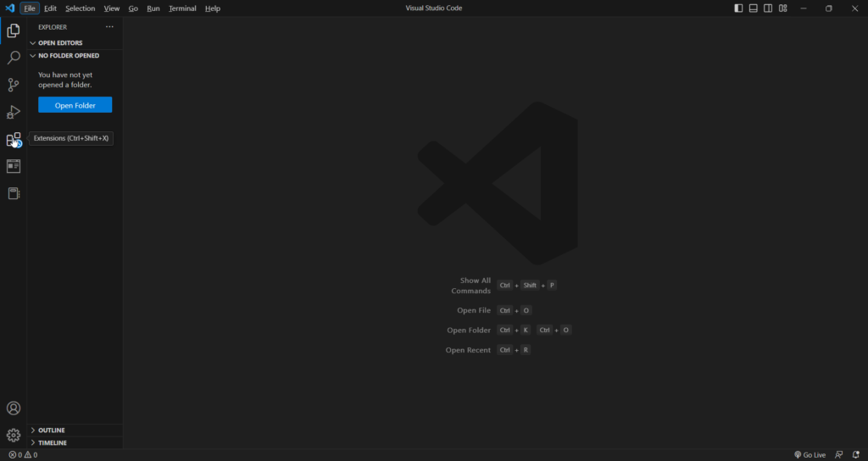
Task: Collapse the Open Editors section
Action: [x=75, y=42]
